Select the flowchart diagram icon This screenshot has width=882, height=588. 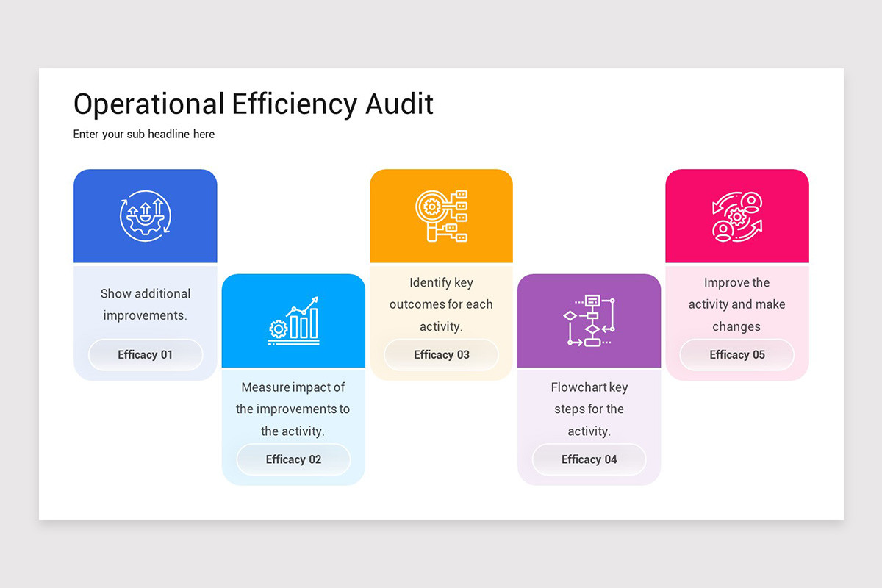tap(589, 320)
